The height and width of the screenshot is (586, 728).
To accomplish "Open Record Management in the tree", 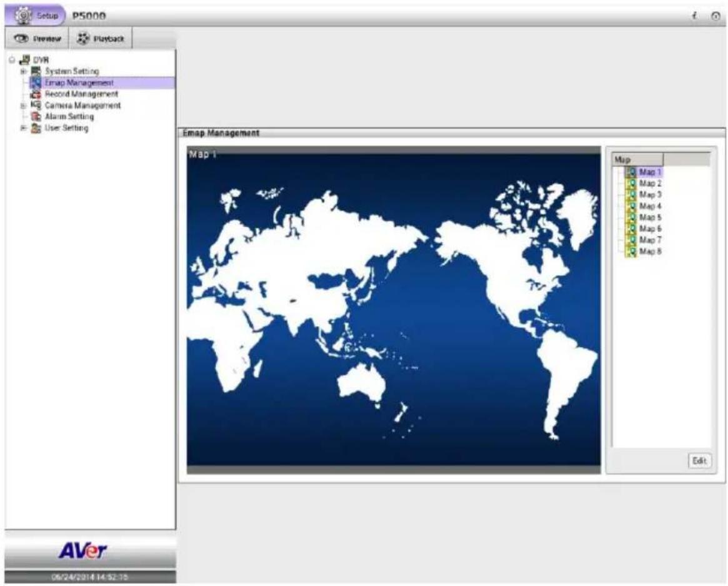I will coord(81,94).
